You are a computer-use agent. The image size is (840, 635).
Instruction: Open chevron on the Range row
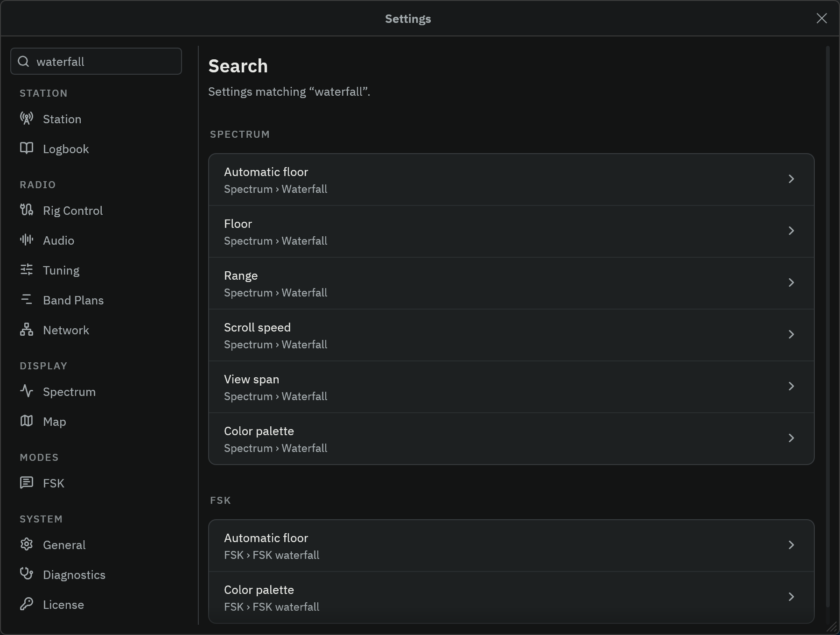pos(791,283)
